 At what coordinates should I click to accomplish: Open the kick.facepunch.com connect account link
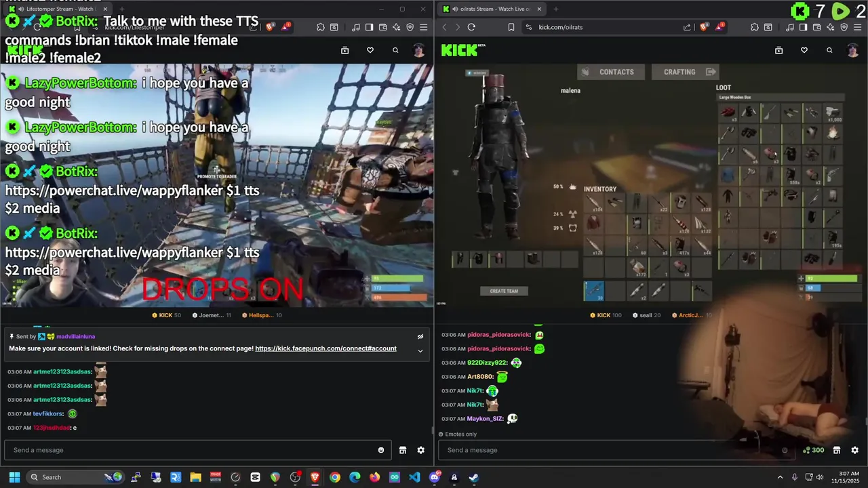pos(325,348)
